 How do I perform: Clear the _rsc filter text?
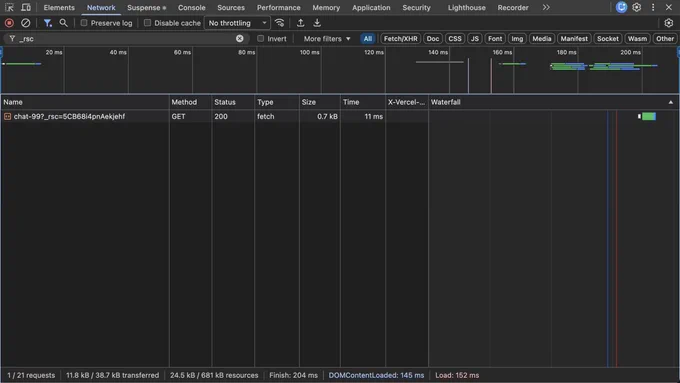coord(239,39)
